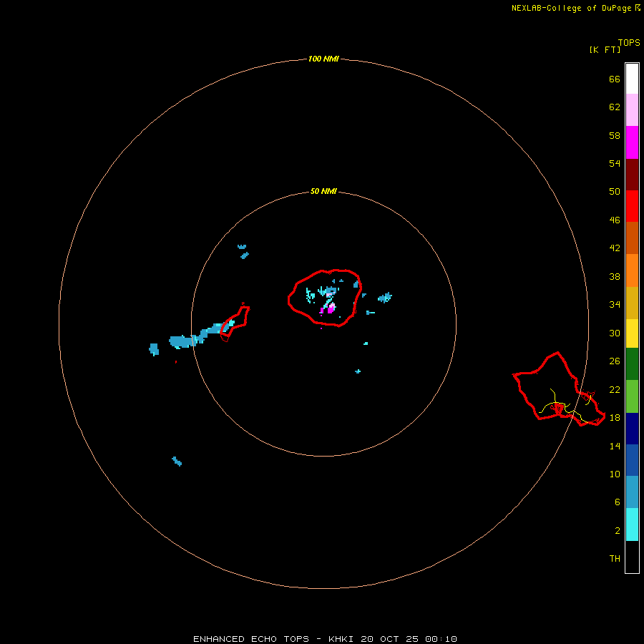
Task: Click the legend value '26'
Action: 615,361
